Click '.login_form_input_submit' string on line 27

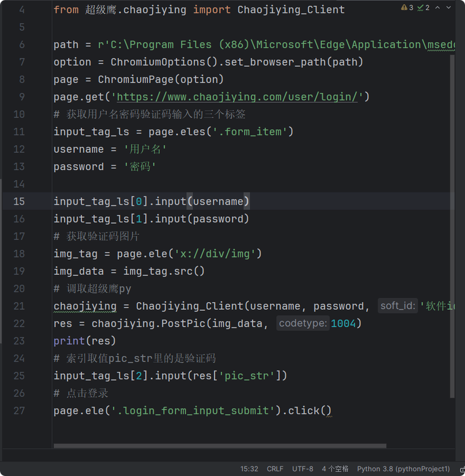pos(193,411)
